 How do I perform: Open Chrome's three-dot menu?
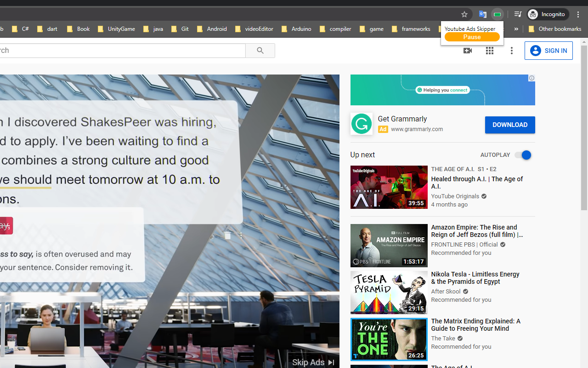coord(578,14)
